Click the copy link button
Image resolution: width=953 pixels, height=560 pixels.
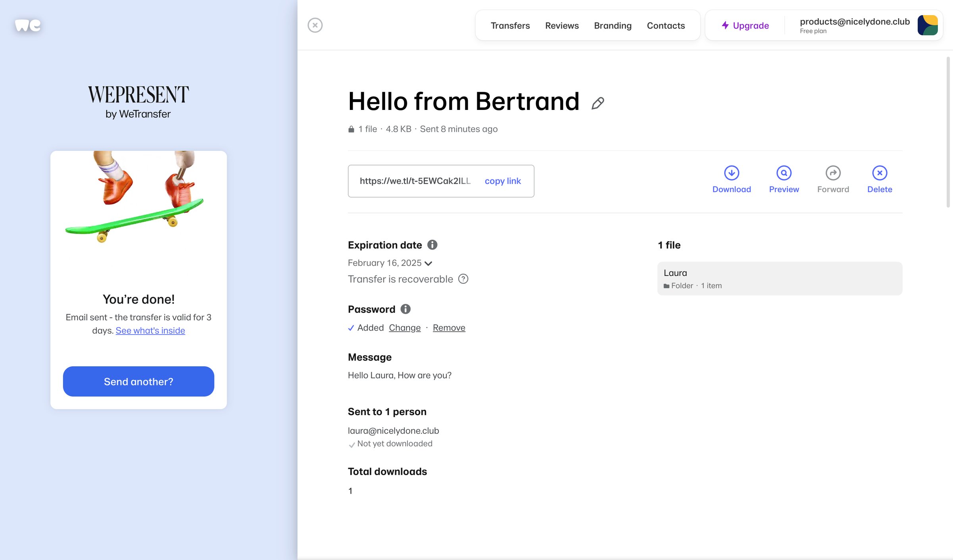tap(503, 181)
